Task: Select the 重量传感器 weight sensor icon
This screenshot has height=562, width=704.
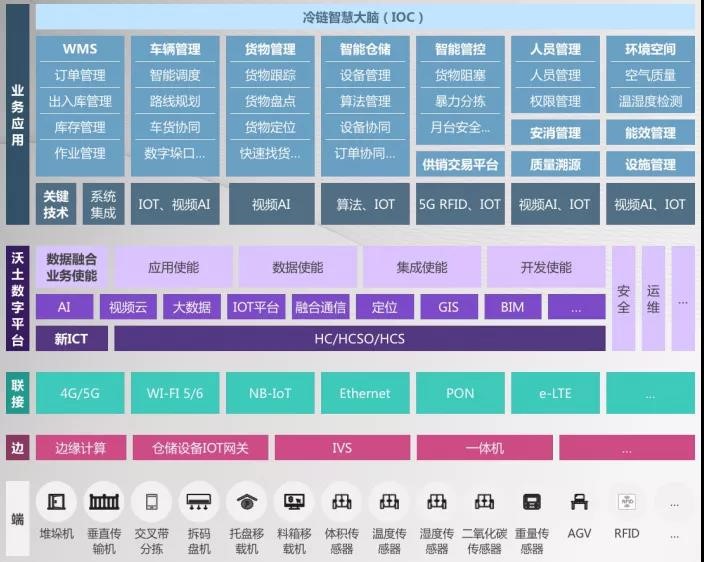Action: pyautogui.click(x=532, y=502)
